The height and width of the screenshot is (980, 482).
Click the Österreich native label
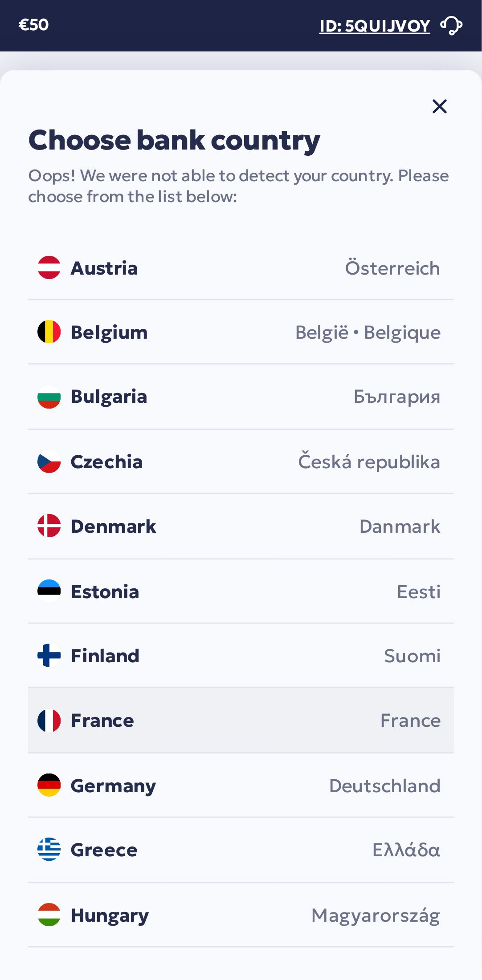(x=392, y=268)
